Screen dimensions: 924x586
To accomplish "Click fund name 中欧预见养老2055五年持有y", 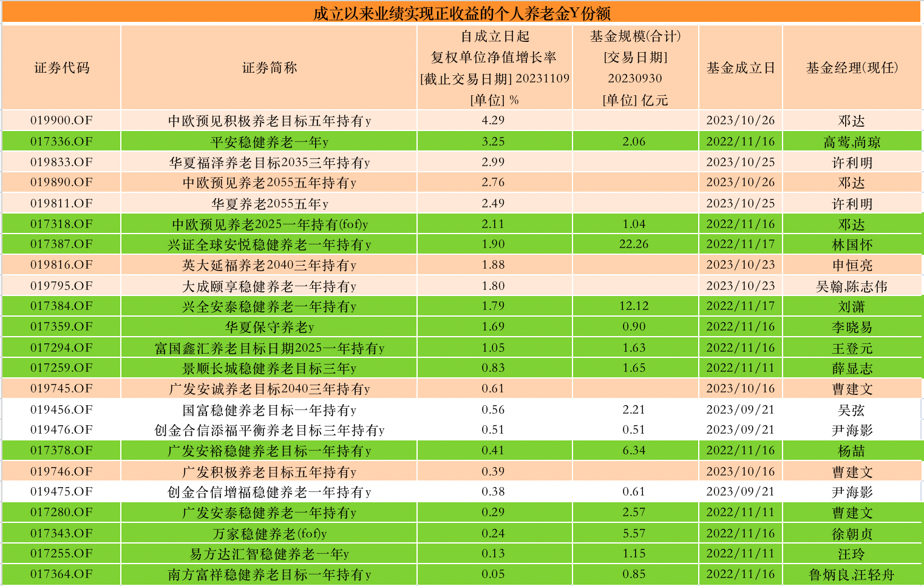I will pyautogui.click(x=270, y=183).
